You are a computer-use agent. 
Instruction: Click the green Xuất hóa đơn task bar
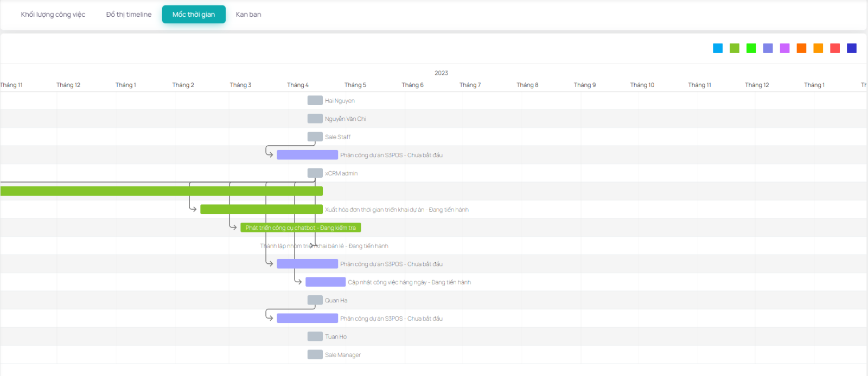pyautogui.click(x=261, y=209)
